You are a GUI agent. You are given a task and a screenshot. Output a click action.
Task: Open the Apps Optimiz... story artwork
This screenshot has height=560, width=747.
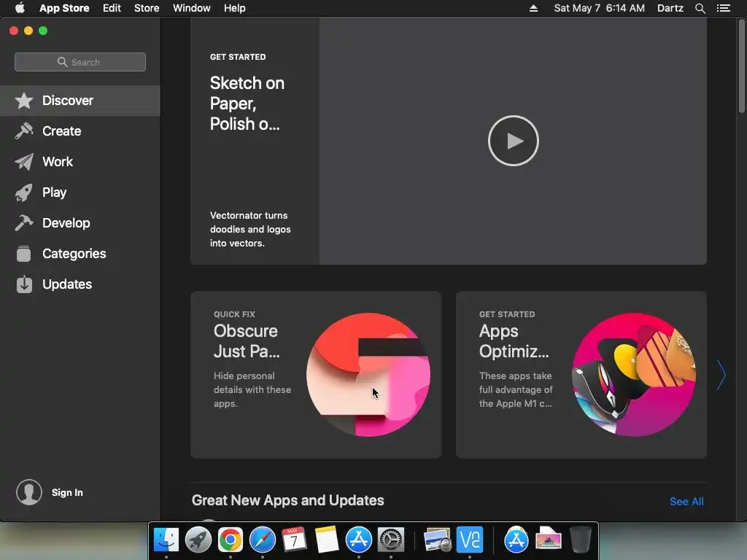tap(634, 375)
